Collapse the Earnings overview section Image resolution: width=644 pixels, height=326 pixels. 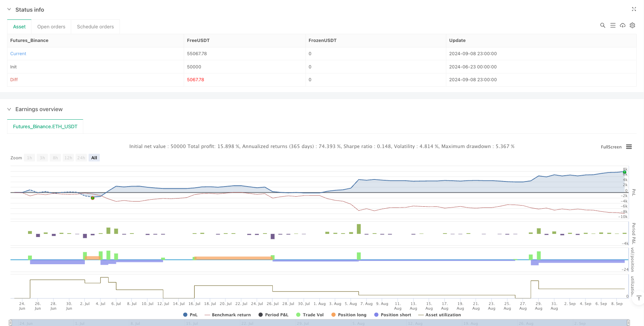pyautogui.click(x=9, y=109)
